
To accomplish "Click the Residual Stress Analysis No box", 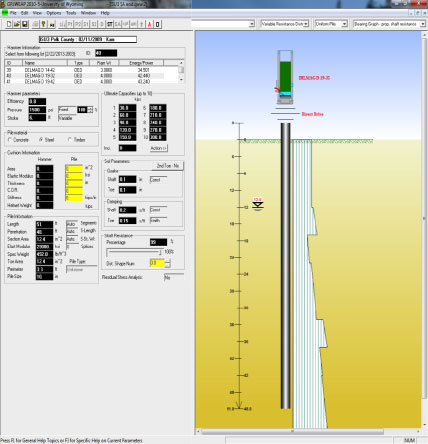I will pyautogui.click(x=173, y=277).
